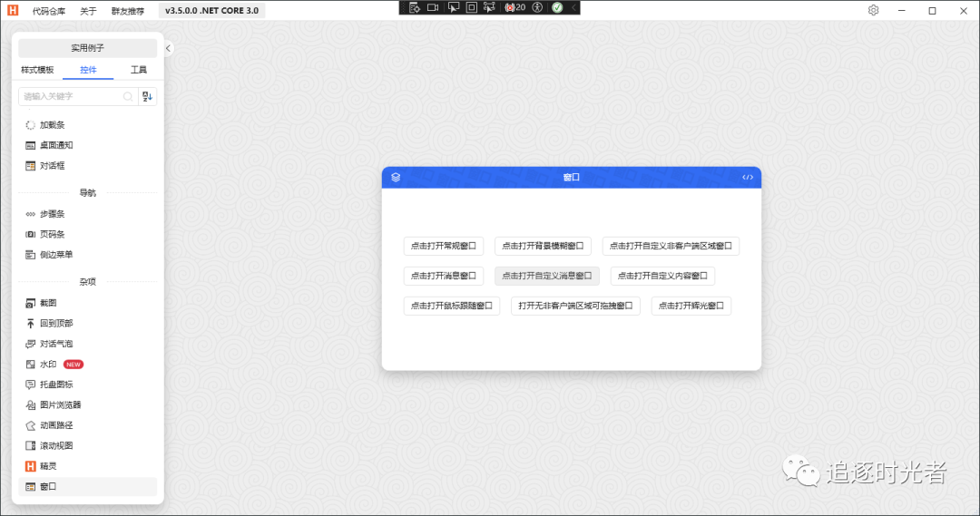Image resolution: width=980 pixels, height=516 pixels.
Task: Select the 侧边菜单 icon
Action: [30, 255]
